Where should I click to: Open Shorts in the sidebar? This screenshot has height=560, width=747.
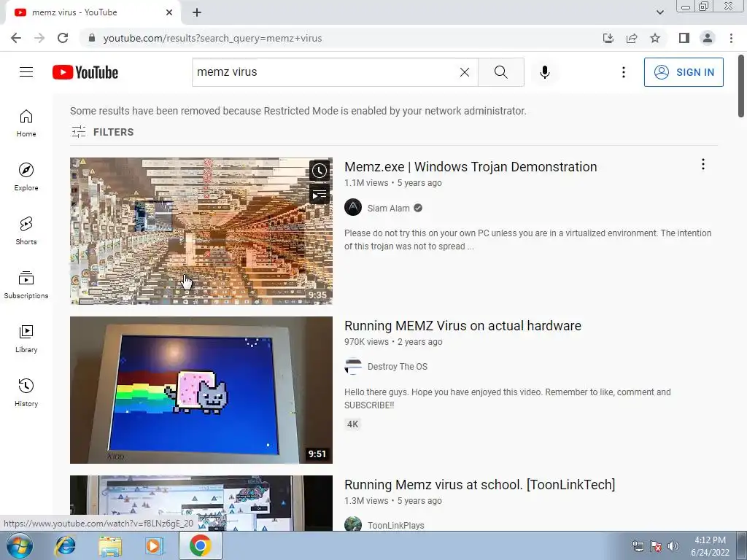pos(26,231)
